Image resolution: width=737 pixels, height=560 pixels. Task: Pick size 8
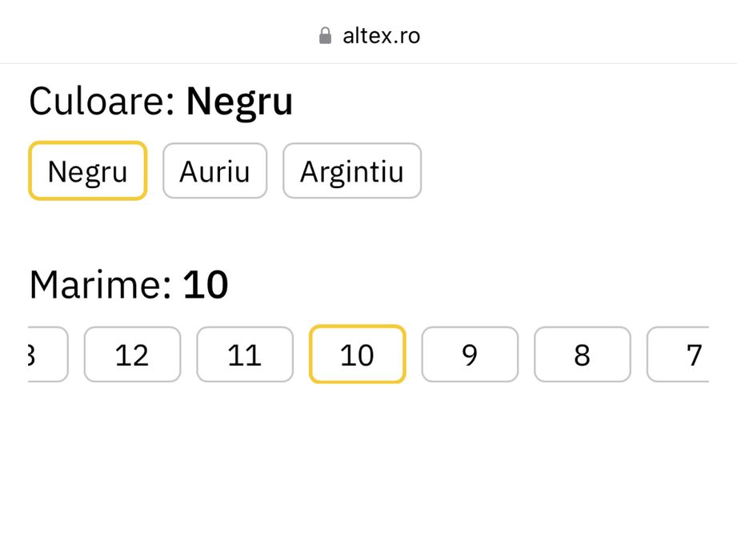(582, 354)
